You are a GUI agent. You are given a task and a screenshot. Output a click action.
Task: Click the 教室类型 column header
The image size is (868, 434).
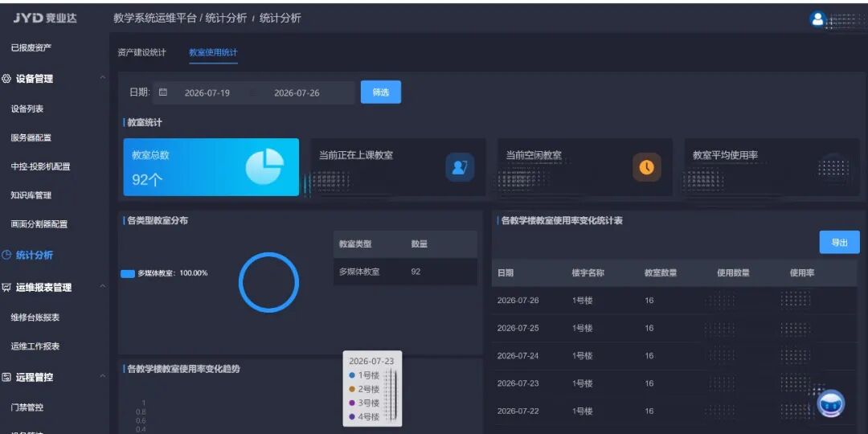coord(355,244)
